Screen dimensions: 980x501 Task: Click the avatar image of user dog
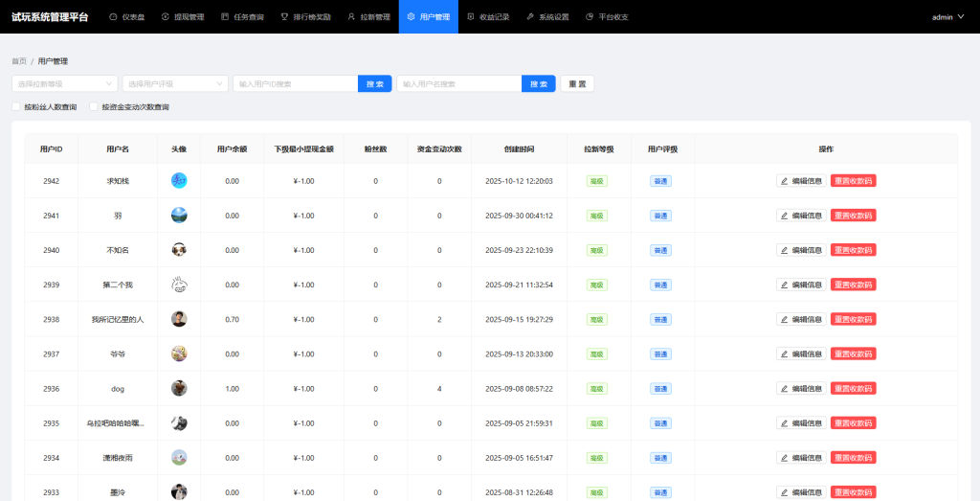(x=179, y=389)
